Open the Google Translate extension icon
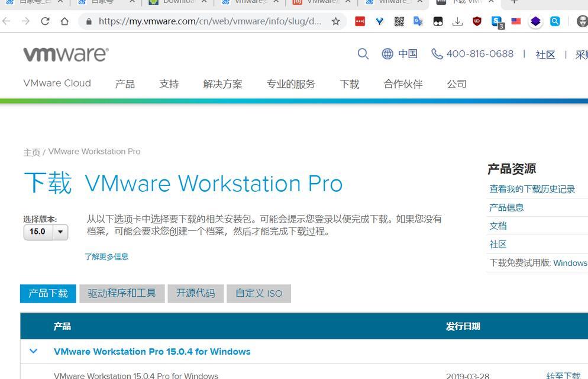 [418, 21]
